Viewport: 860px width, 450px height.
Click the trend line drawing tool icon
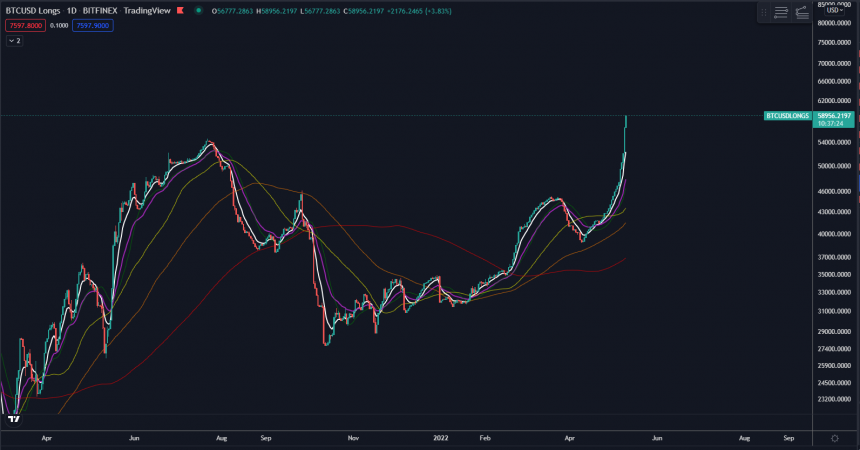tap(803, 12)
